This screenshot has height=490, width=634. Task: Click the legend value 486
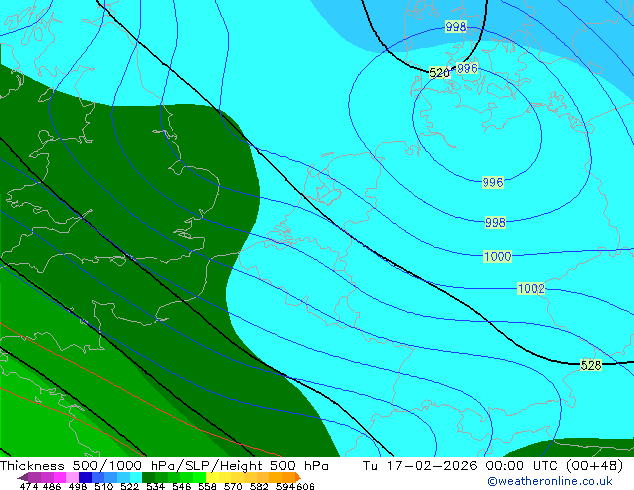coord(52,486)
